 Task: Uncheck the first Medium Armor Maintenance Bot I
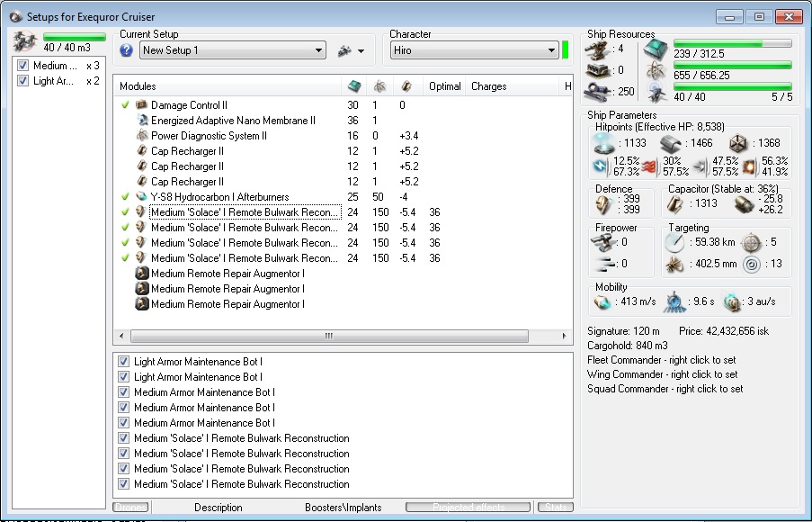click(x=123, y=391)
